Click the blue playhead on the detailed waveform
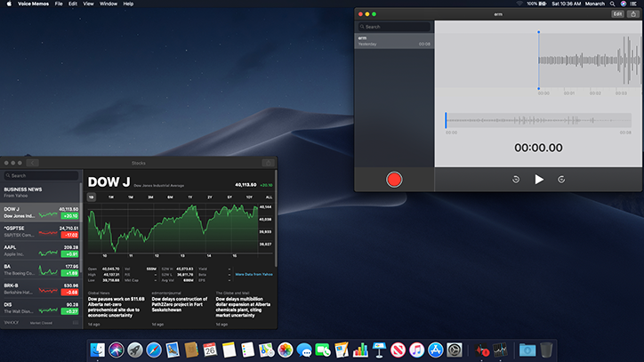 (538, 60)
